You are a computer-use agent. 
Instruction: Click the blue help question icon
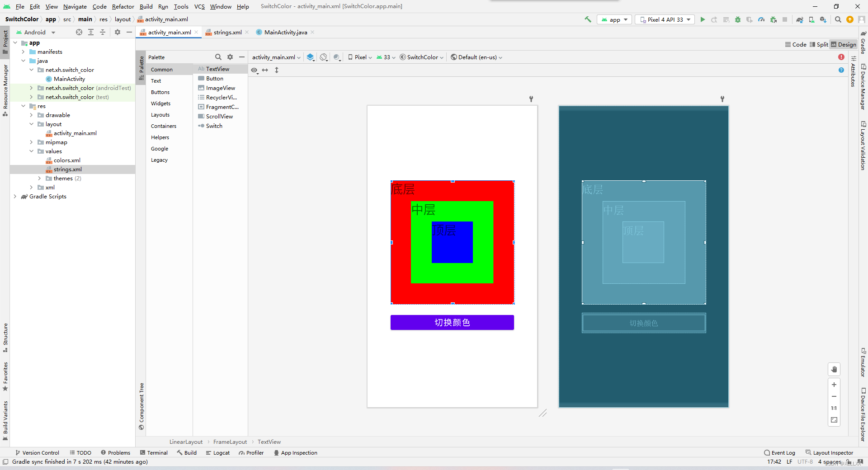click(x=841, y=70)
